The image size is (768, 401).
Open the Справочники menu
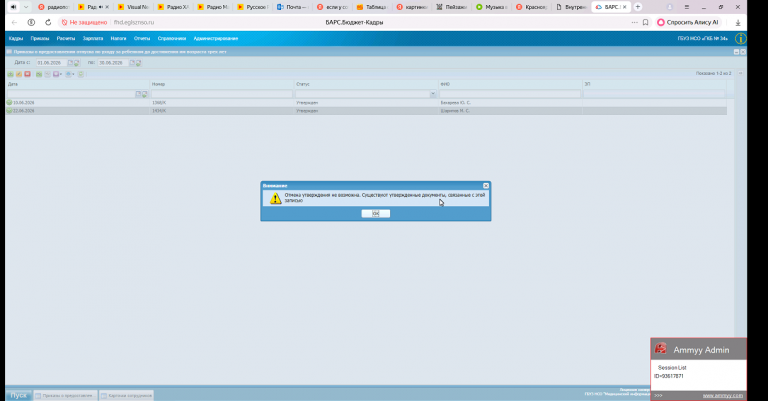click(171, 38)
